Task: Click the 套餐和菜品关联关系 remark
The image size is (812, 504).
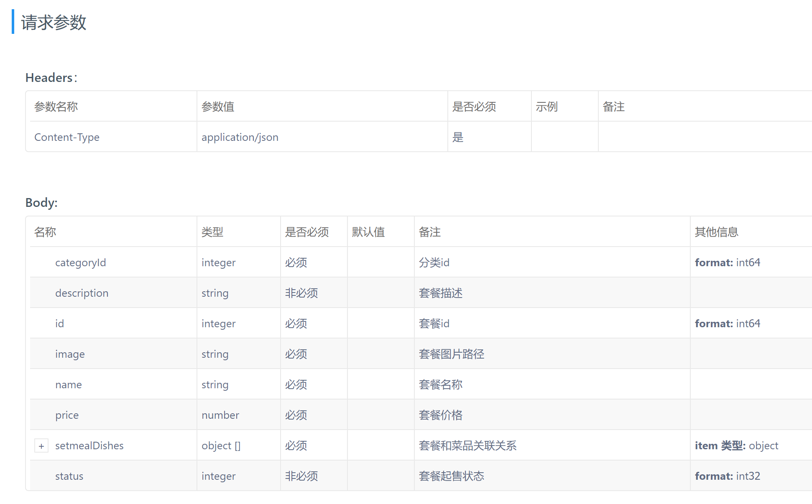Action: pos(467,445)
